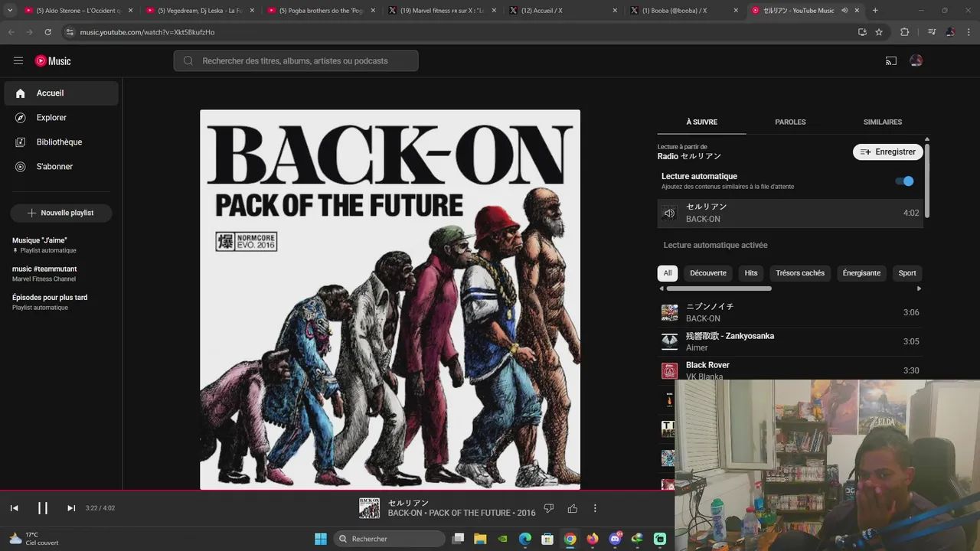Like the current song with thumbs up
The height and width of the screenshot is (551, 980).
tap(572, 508)
